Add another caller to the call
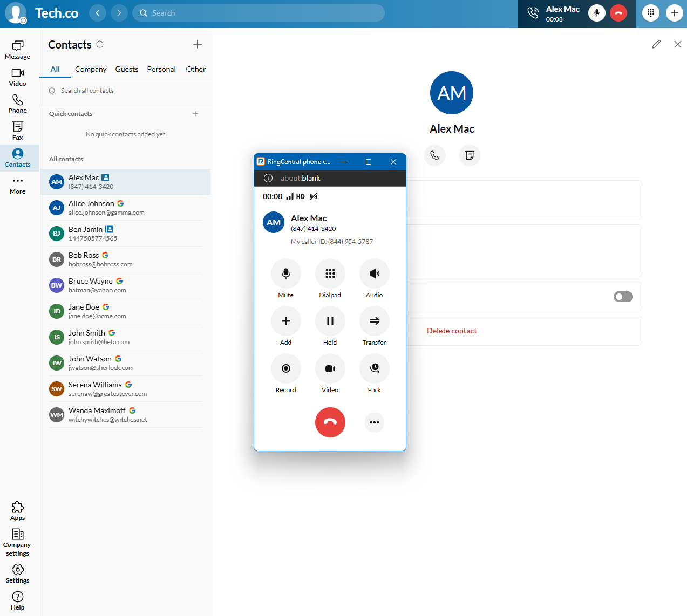687x616 pixels. pyautogui.click(x=285, y=321)
